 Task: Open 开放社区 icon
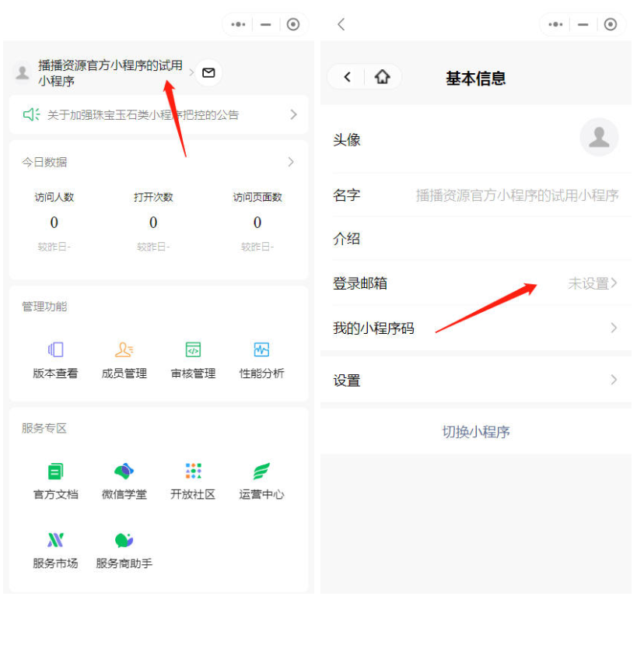point(193,471)
